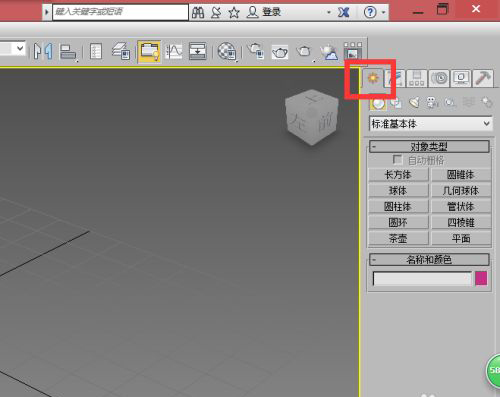Click the ViewCube 上 face
Image resolution: width=500 pixels, height=397 pixels.
(x=312, y=98)
